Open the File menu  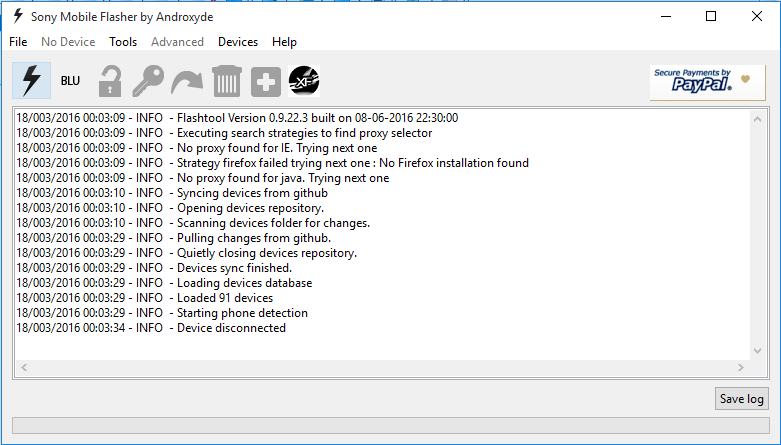[x=18, y=42]
